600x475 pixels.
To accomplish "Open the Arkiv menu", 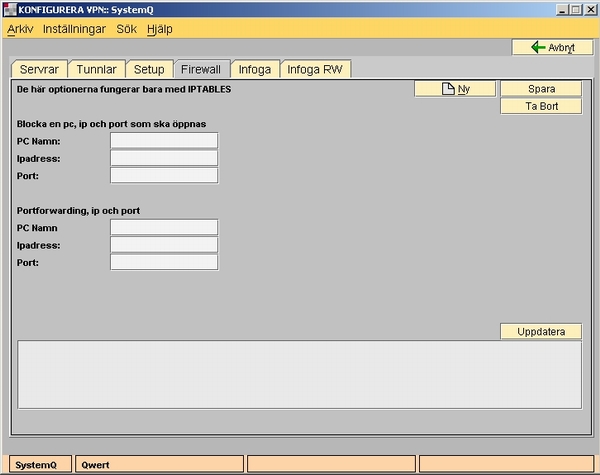I will 20,29.
